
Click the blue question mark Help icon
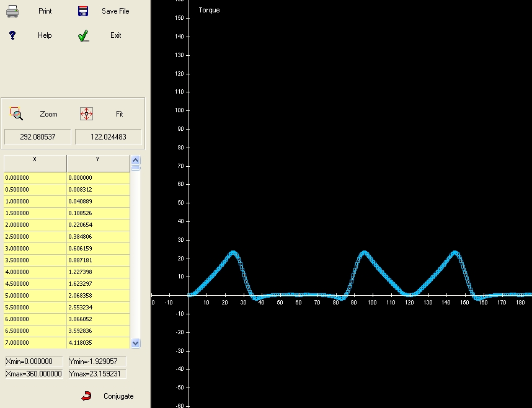[x=12, y=35]
